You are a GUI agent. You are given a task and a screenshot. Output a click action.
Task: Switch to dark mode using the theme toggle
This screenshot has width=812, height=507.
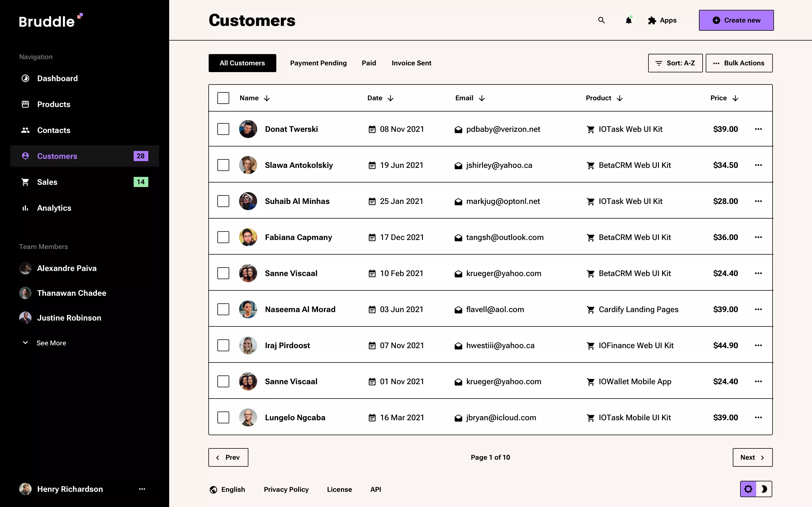(765, 489)
